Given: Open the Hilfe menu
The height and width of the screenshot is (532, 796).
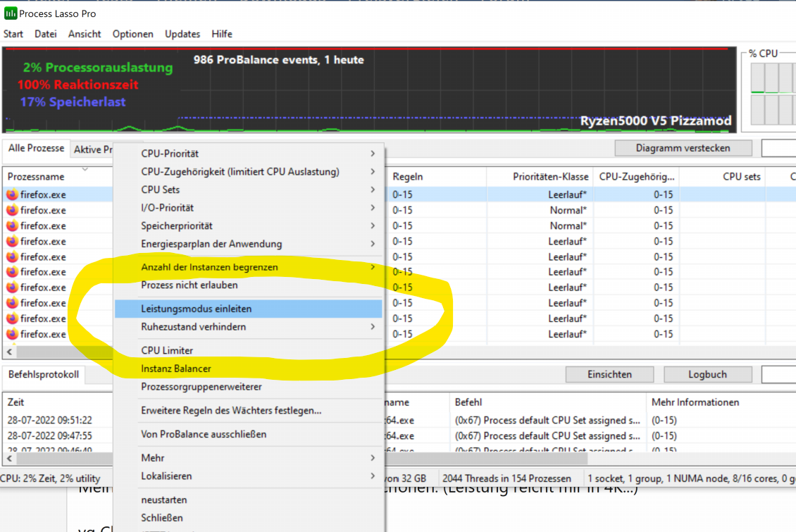Looking at the screenshot, I should pyautogui.click(x=222, y=34).
